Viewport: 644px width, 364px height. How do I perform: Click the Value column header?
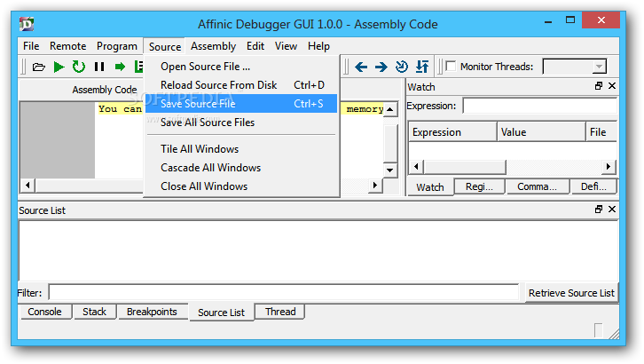click(x=541, y=132)
